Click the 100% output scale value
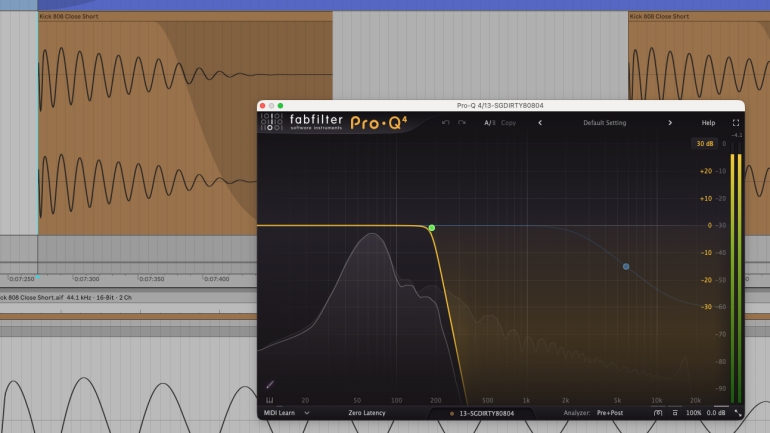 [x=693, y=413]
